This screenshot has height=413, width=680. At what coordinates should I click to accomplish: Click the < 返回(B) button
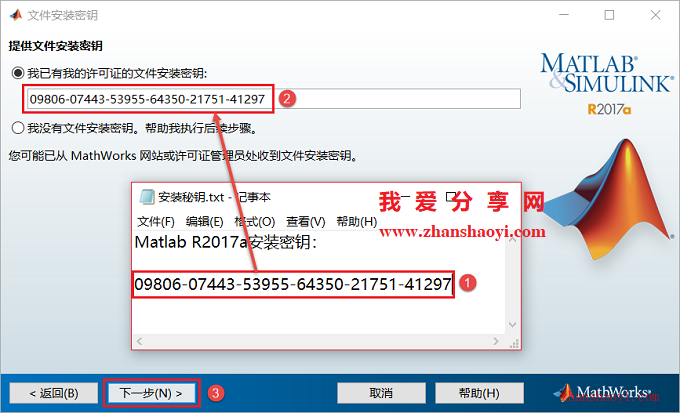coord(54,393)
